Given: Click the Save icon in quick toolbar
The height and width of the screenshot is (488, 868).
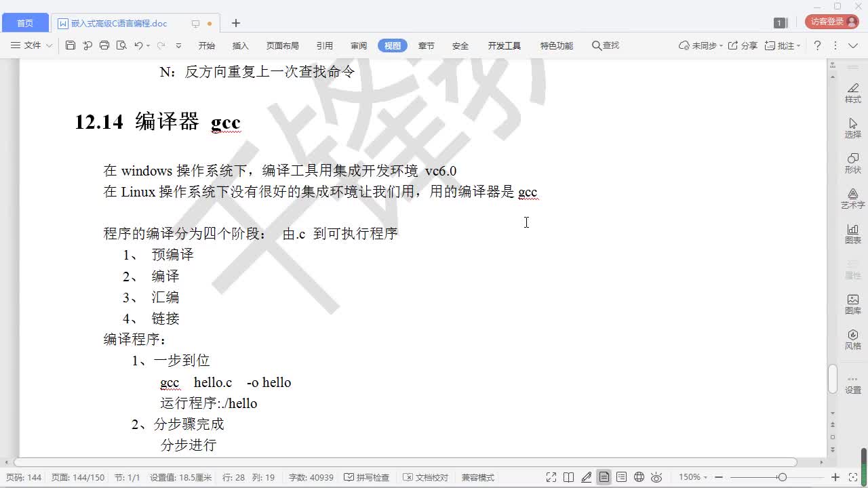Looking at the screenshot, I should point(71,45).
